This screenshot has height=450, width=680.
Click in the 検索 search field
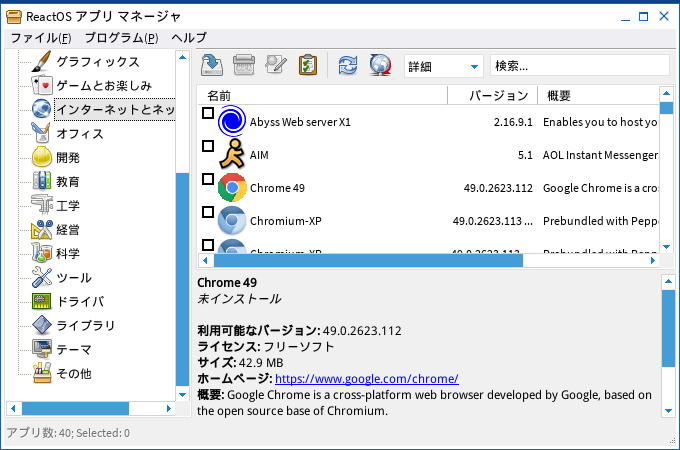tap(580, 66)
